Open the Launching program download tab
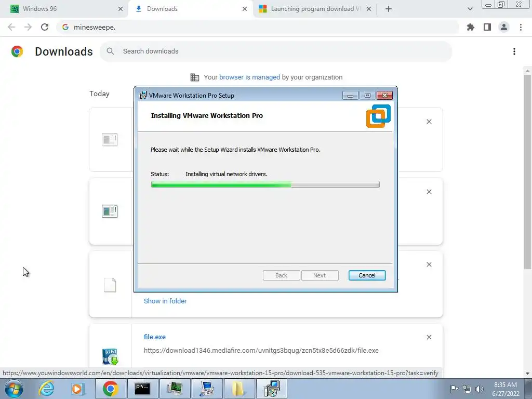Image resolution: width=532 pixels, height=399 pixels. pos(315,9)
